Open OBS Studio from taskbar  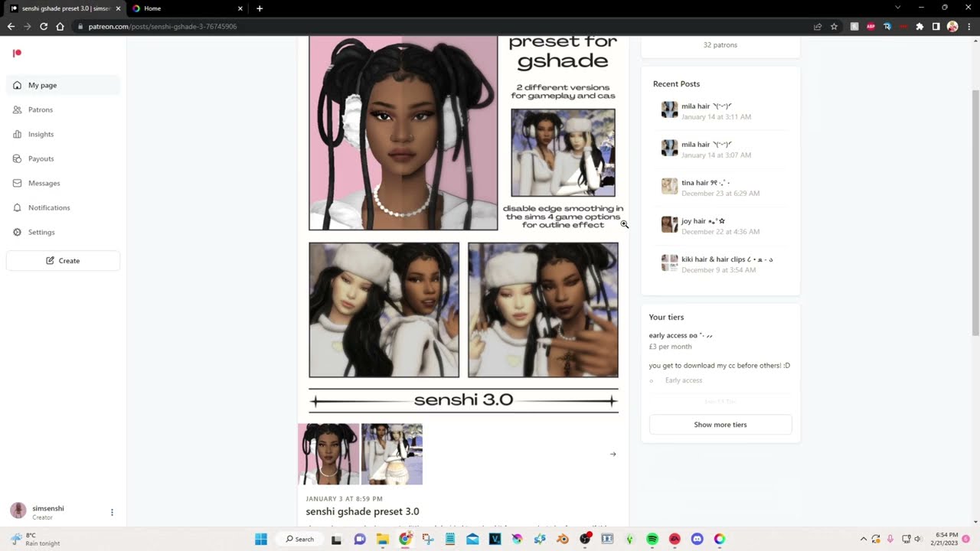click(x=585, y=539)
